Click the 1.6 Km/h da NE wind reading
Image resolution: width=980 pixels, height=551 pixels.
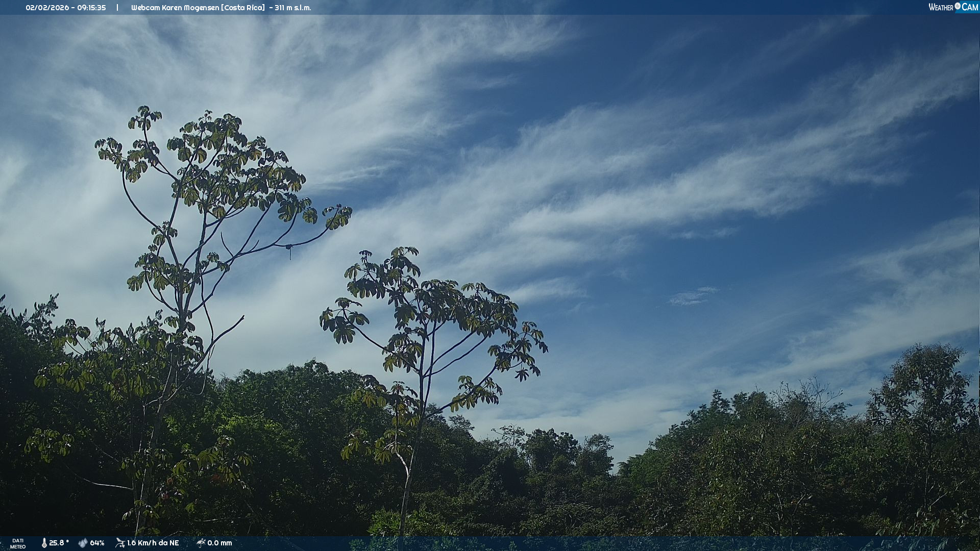(x=153, y=543)
